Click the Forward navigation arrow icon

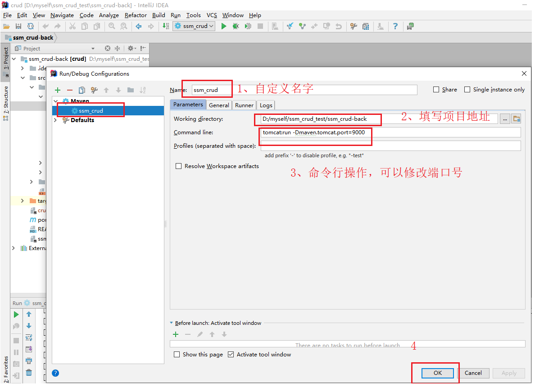(x=150, y=26)
